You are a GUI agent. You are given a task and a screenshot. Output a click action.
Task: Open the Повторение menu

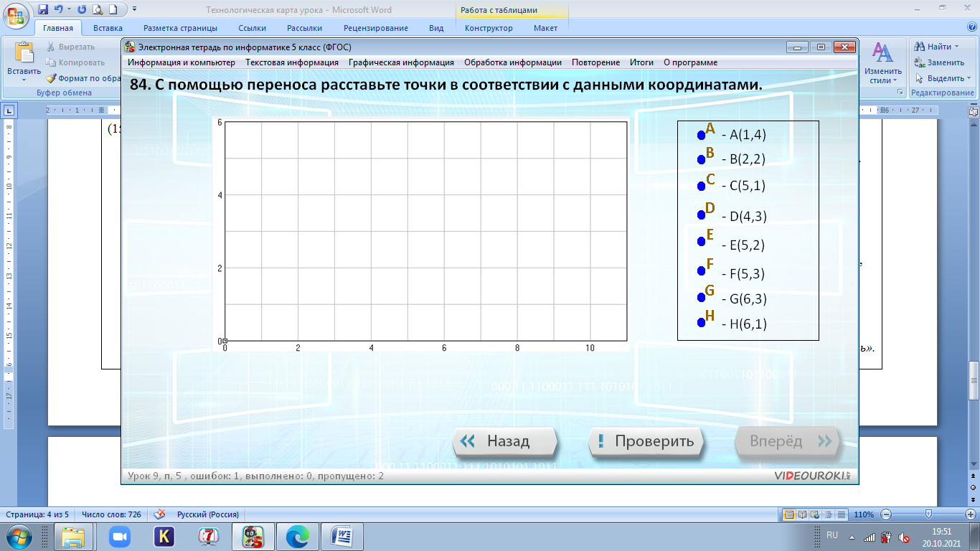pyautogui.click(x=596, y=62)
